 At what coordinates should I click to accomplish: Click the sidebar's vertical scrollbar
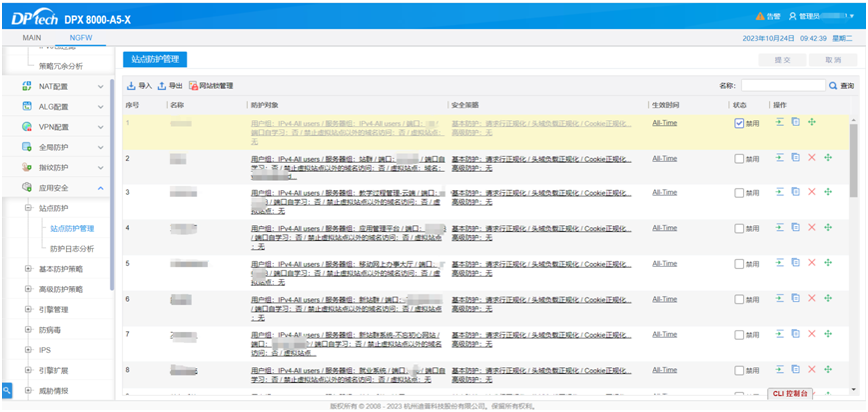point(112,185)
